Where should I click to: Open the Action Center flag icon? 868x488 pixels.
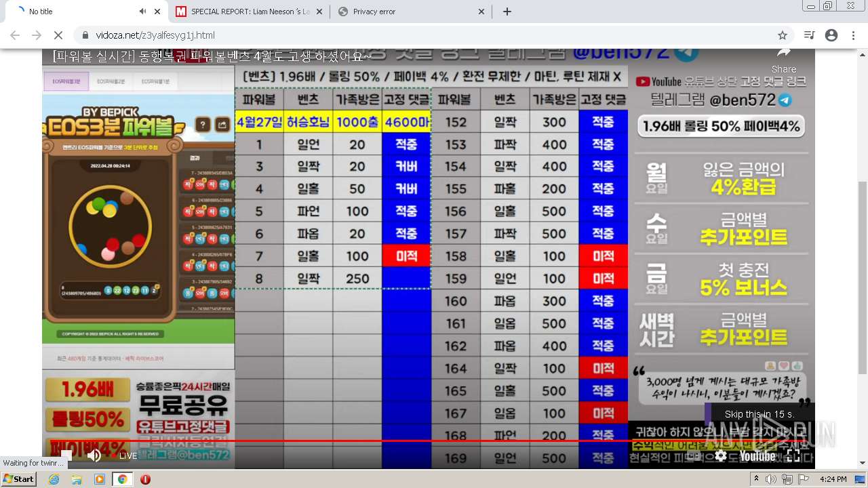(x=803, y=479)
